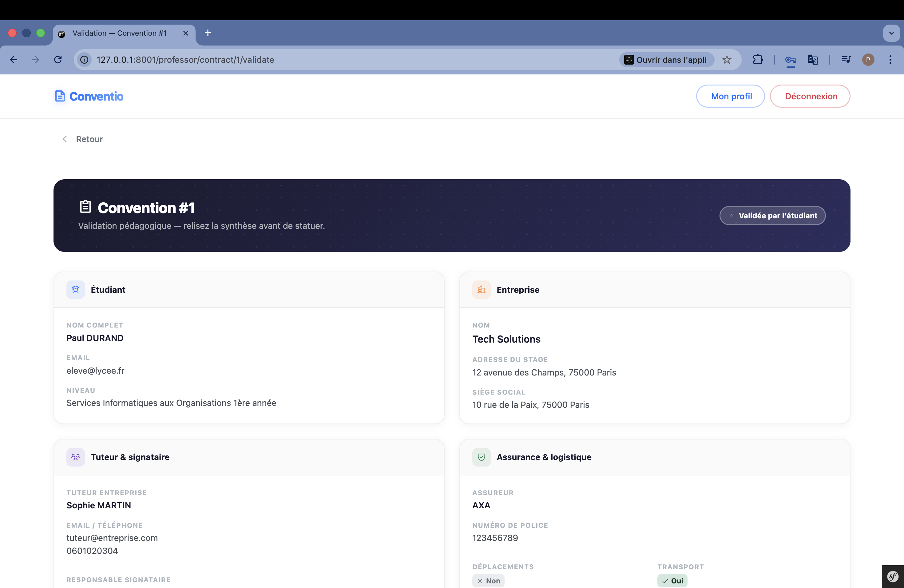Click the Entreprise card building icon
Image resolution: width=904 pixels, height=588 pixels.
pyautogui.click(x=481, y=290)
